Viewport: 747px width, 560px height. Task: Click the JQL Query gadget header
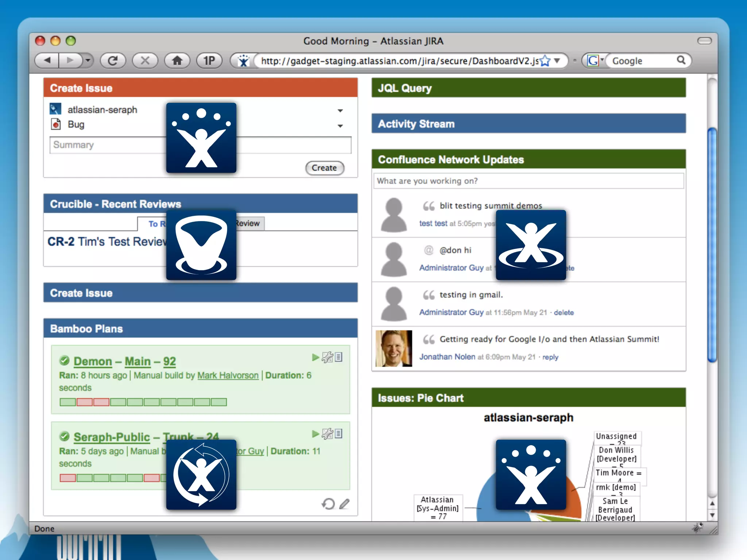pos(529,88)
